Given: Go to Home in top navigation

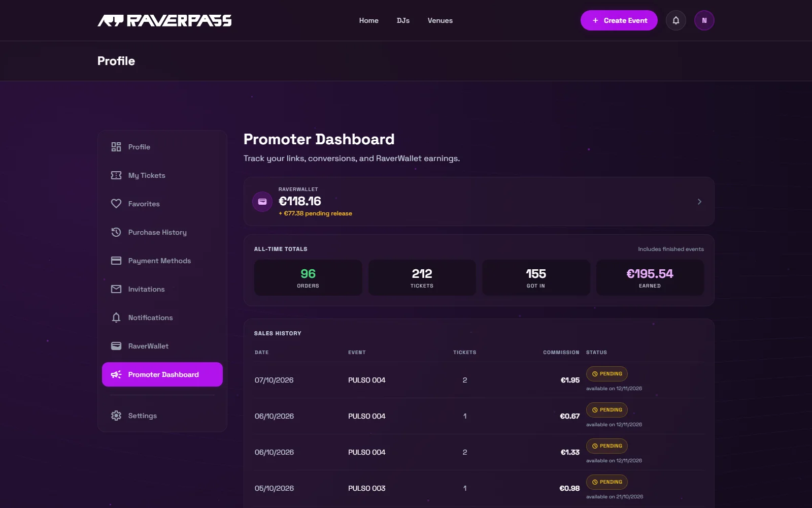Looking at the screenshot, I should click(x=368, y=20).
